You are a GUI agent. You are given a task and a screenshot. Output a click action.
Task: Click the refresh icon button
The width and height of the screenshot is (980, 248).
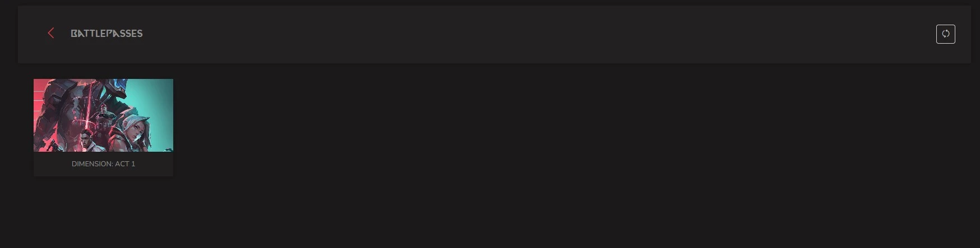click(x=945, y=34)
